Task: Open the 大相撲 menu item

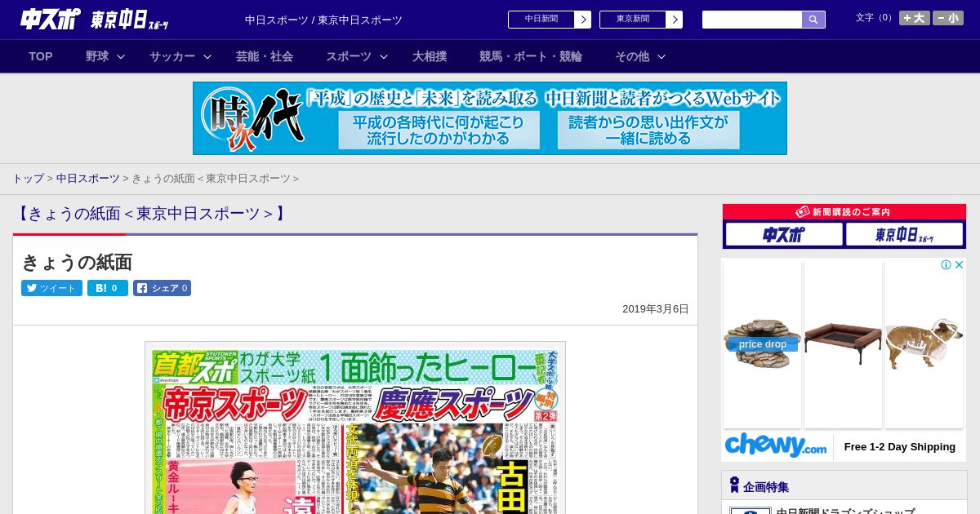Action: [430, 56]
